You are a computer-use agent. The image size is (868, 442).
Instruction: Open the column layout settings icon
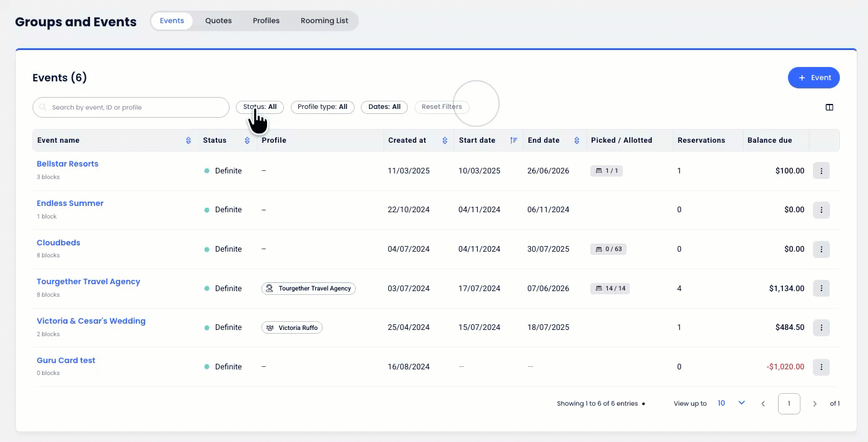(829, 107)
